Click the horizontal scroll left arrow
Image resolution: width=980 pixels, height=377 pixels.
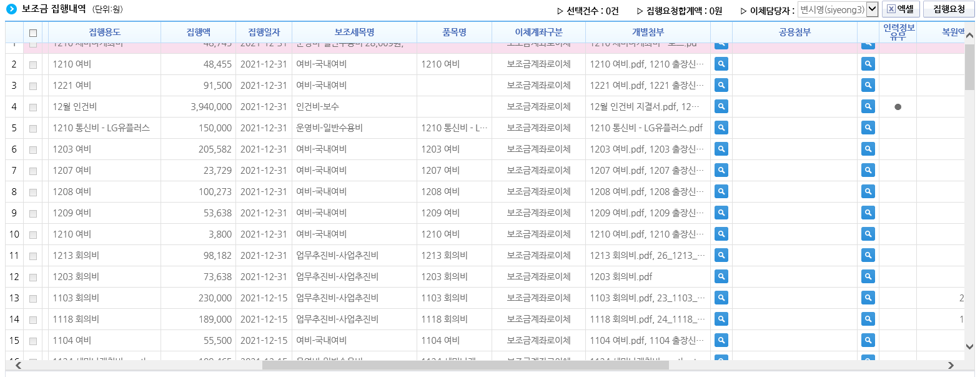19,365
